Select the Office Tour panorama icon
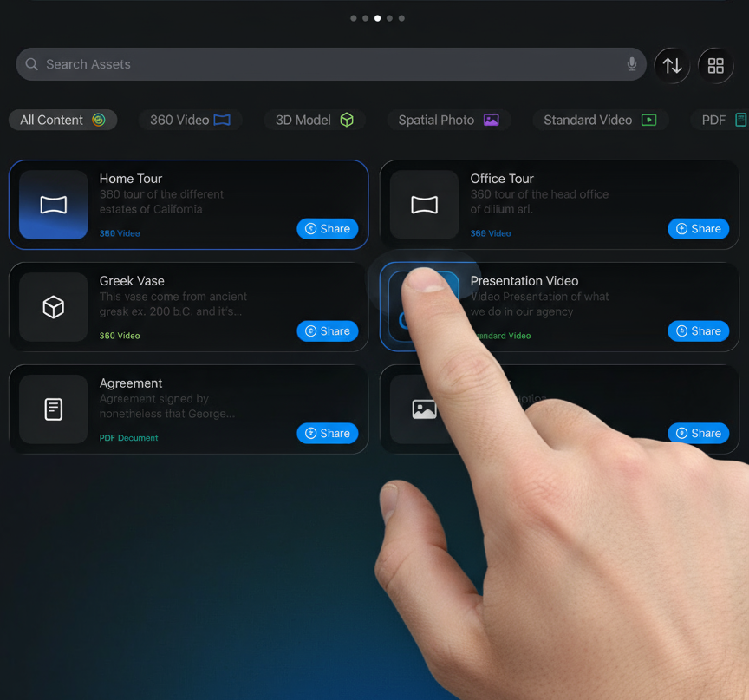This screenshot has width=749, height=700. [x=424, y=205]
